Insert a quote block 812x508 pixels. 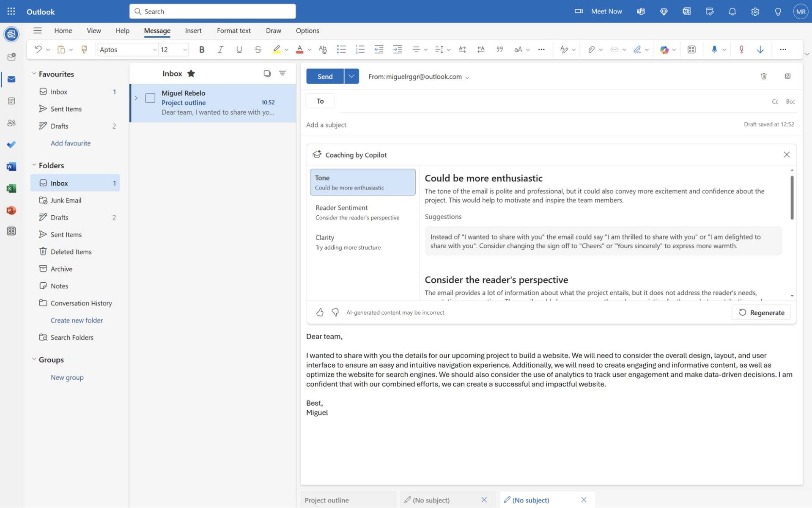(499, 49)
